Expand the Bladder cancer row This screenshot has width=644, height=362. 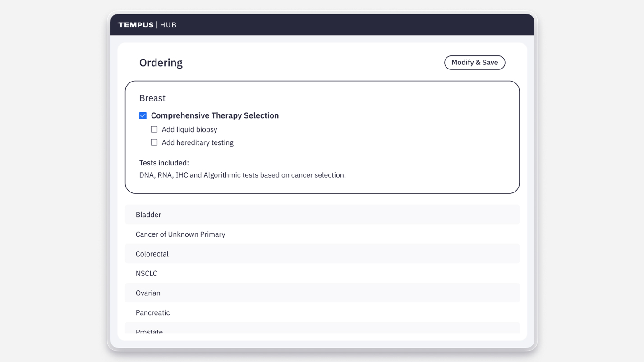point(322,215)
